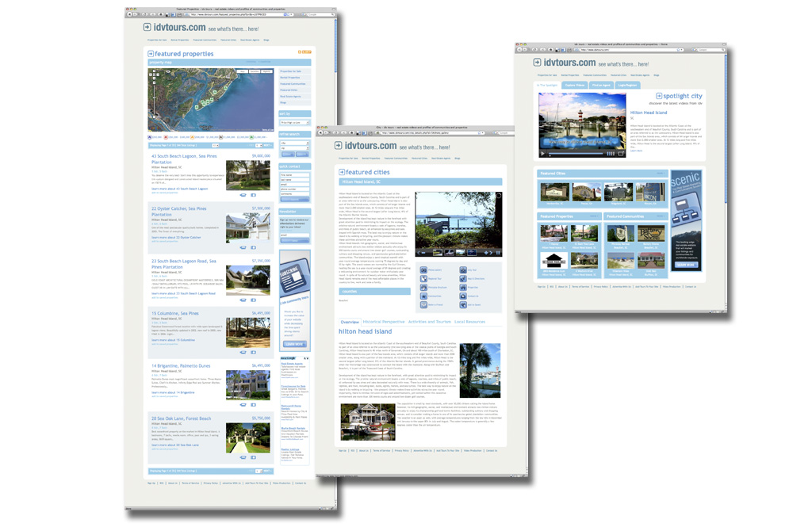Open the page number dropdown above listings

click(258, 145)
